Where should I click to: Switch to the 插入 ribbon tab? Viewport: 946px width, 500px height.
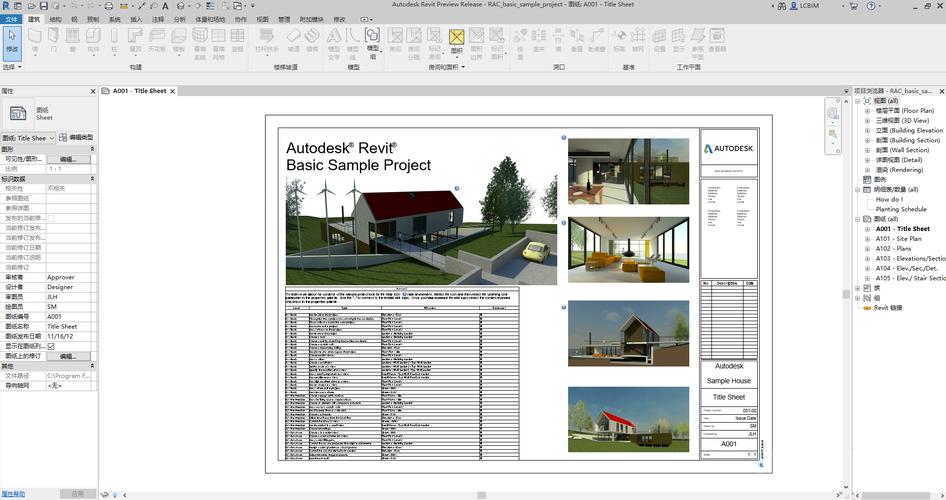tap(136, 19)
